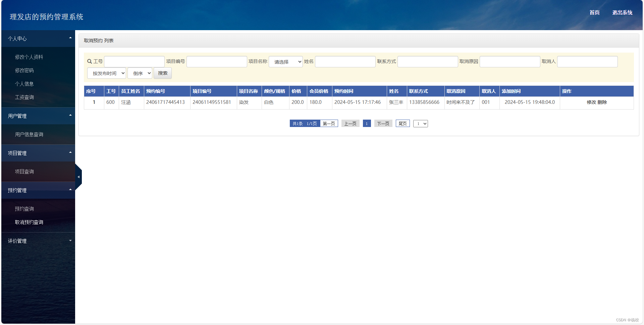This screenshot has height=325, width=644.
Task: Click the search magnifier icon beside 工号
Action: click(x=90, y=61)
